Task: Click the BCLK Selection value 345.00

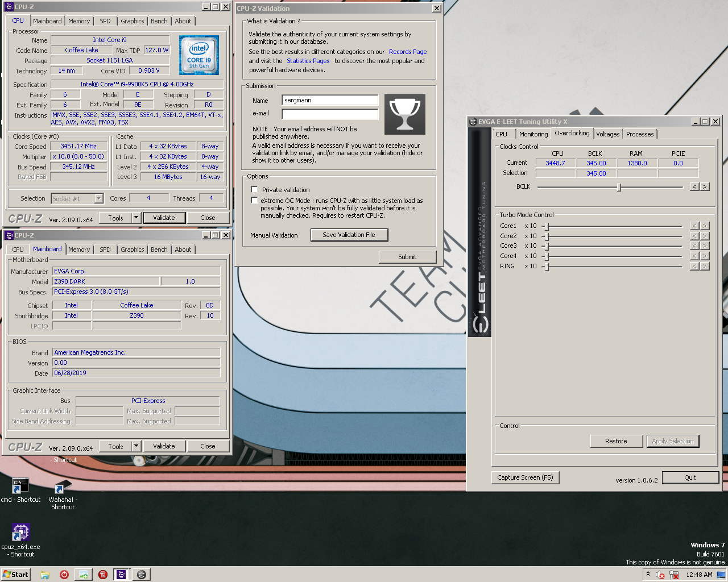Action: click(596, 173)
